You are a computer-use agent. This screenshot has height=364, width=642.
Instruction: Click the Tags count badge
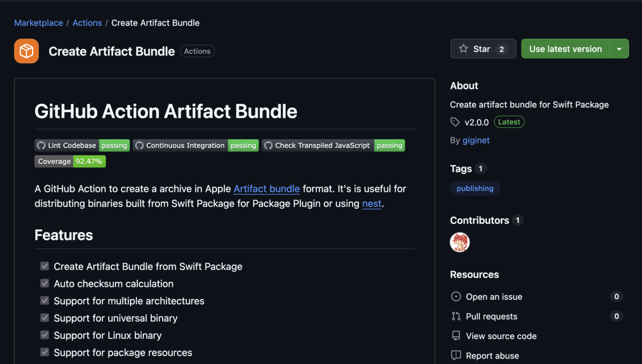480,168
